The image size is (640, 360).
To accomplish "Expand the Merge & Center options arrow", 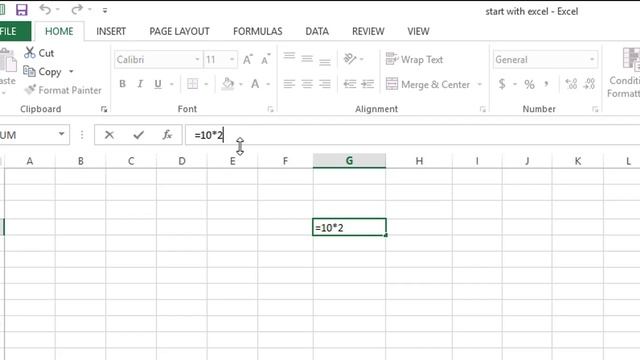I will (480, 84).
